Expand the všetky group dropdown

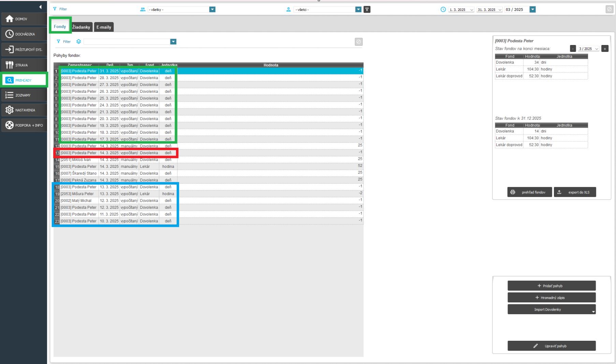[212, 10]
